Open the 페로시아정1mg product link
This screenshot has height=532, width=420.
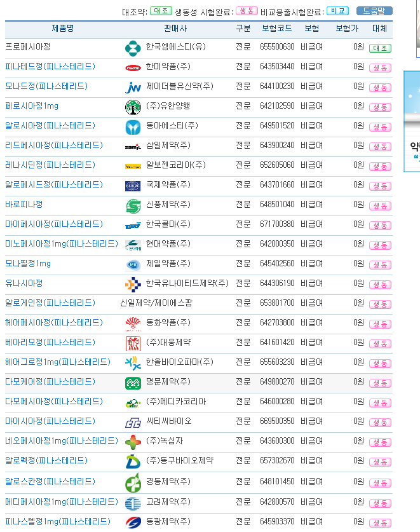(x=32, y=106)
